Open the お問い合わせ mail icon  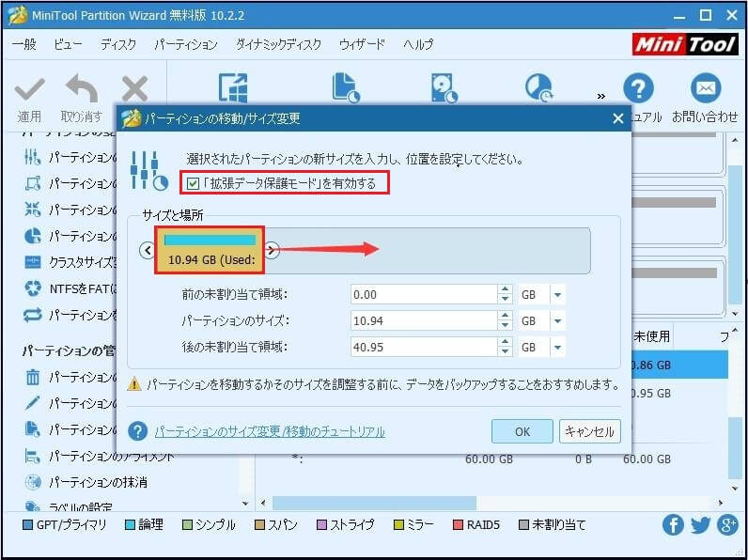click(x=706, y=88)
